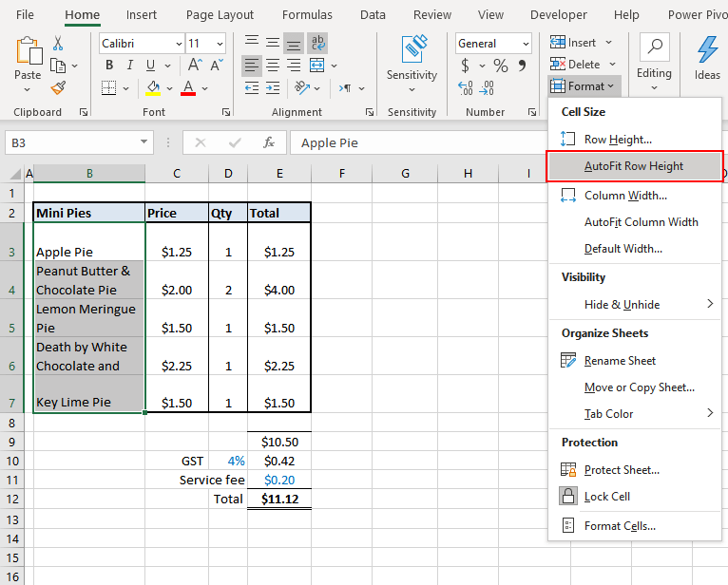This screenshot has width=728, height=585.
Task: Choose Rename Sheet
Action: tap(635, 361)
